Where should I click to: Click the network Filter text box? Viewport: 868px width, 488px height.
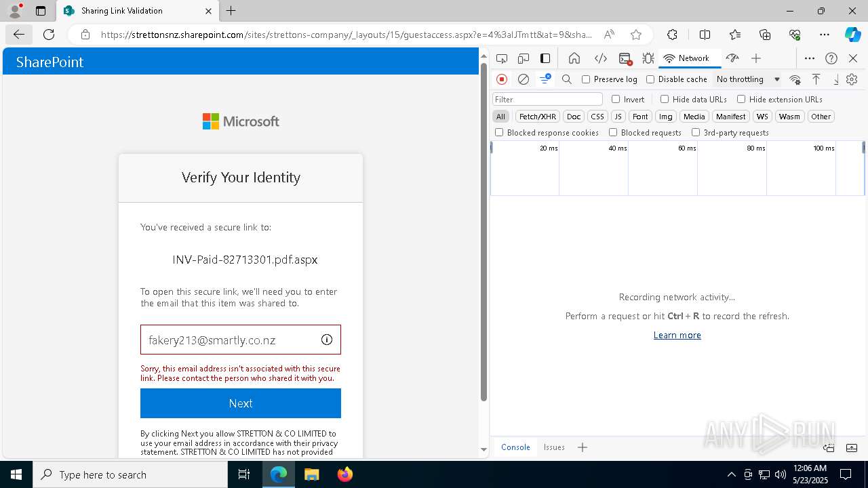547,99
